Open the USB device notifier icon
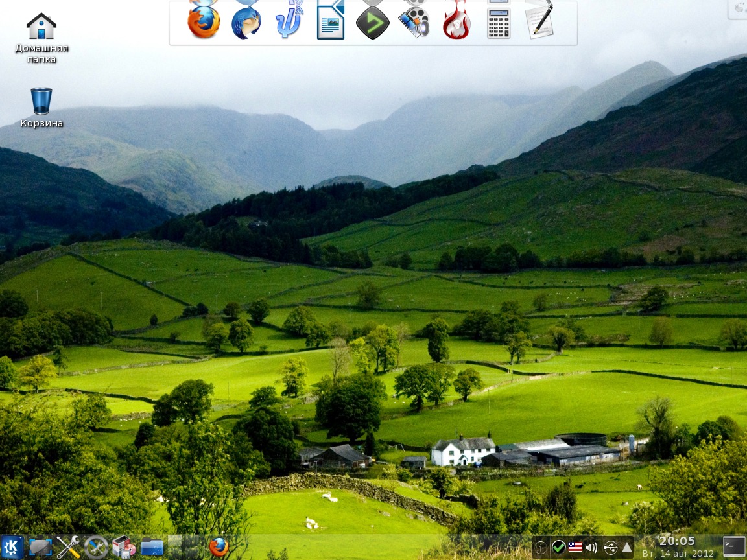 [610, 548]
